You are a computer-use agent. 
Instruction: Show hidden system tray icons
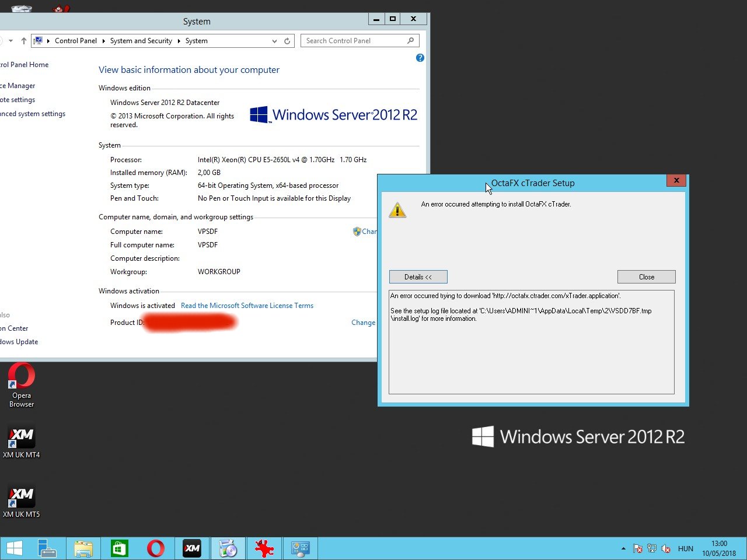click(623, 548)
